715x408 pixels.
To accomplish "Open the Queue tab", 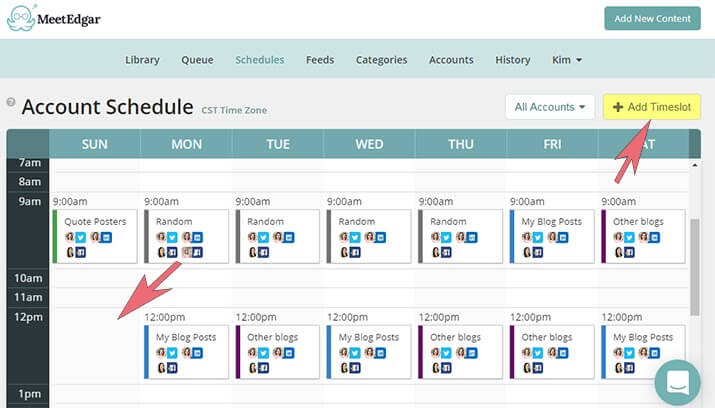I will pos(197,60).
